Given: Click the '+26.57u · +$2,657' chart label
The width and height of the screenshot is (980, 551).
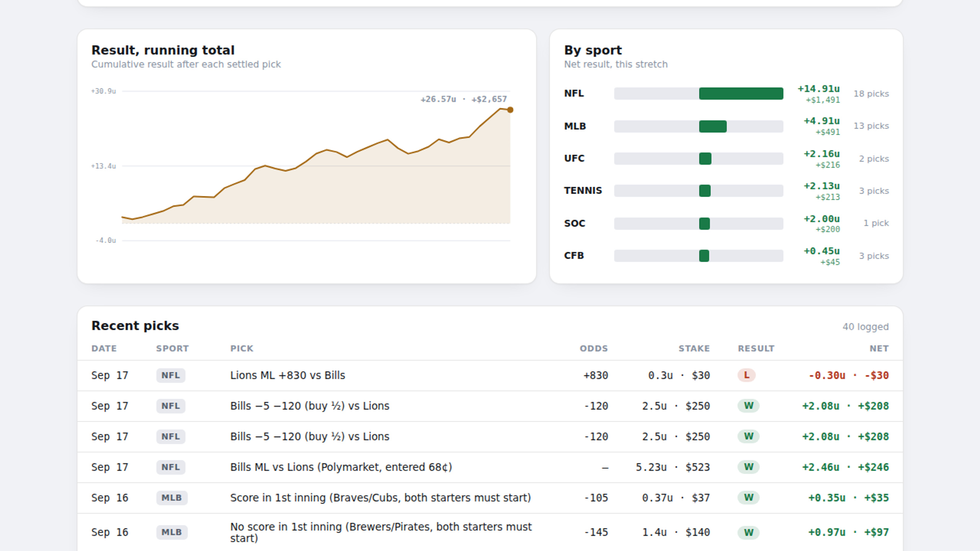Looking at the screenshot, I should point(464,99).
